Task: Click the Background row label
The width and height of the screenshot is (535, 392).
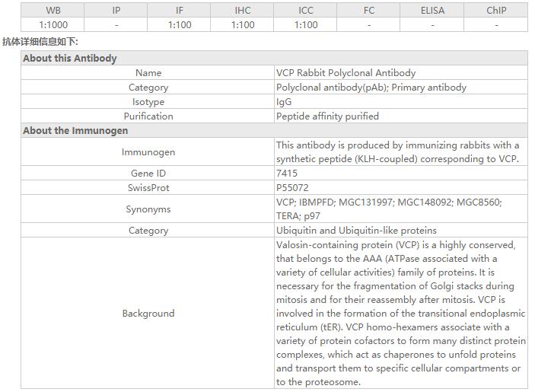Action: [x=148, y=314]
